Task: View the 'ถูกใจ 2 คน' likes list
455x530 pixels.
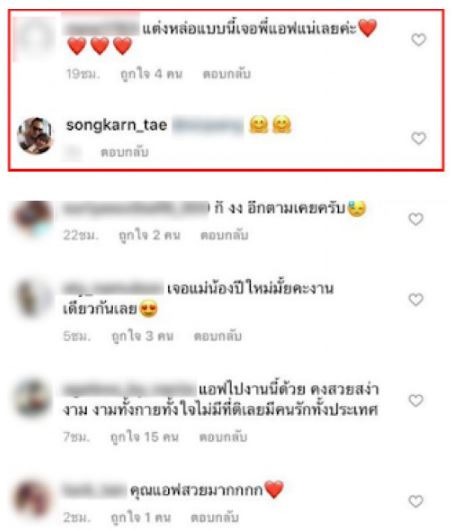Action: 149,235
